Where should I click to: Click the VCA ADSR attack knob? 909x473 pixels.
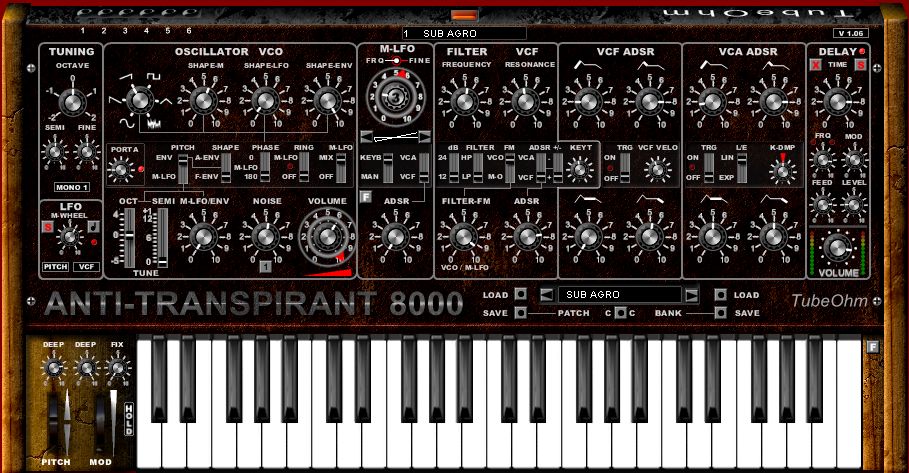712,101
